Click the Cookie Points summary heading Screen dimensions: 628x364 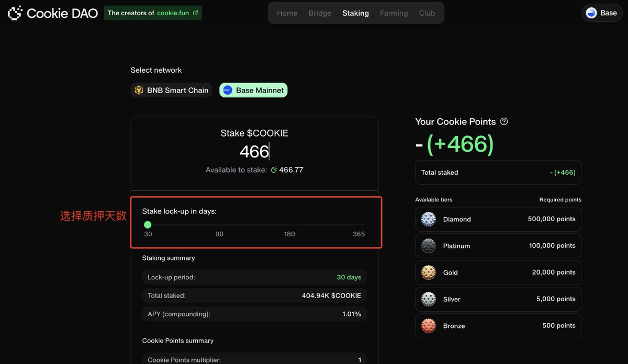[178, 340]
